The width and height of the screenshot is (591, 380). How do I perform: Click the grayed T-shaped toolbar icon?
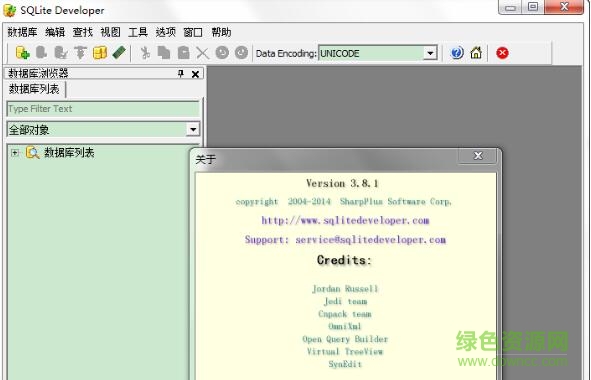tap(80, 52)
